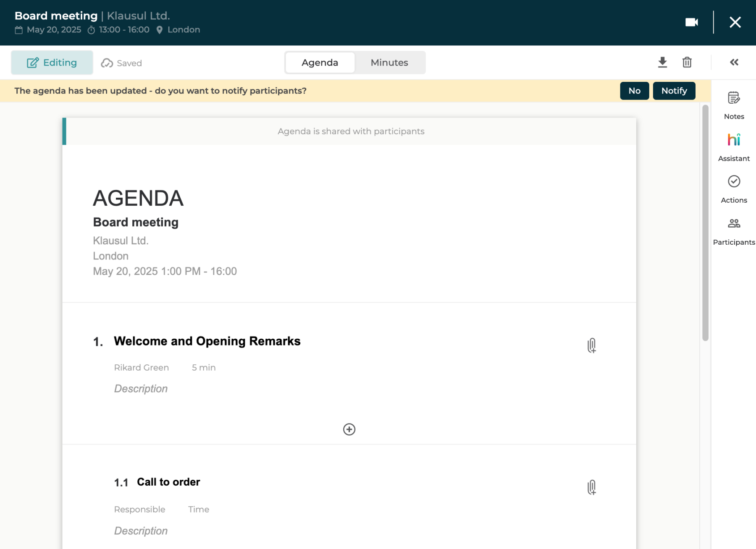756x549 pixels.
Task: Delete agenda with trash icon
Action: click(x=687, y=62)
